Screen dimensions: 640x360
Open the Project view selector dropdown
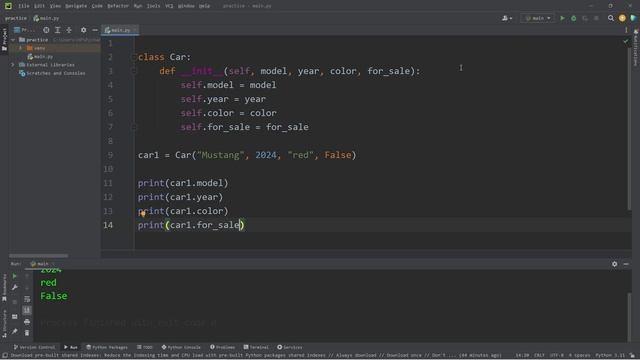24,30
